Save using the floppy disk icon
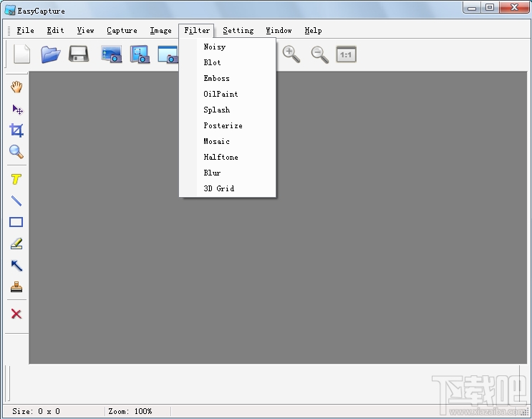The image size is (532, 419). (79, 54)
